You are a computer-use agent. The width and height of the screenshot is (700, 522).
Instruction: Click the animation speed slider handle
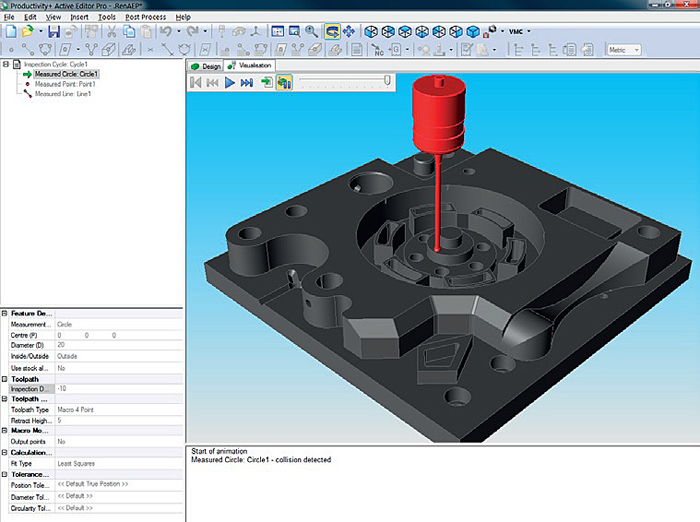point(387,80)
